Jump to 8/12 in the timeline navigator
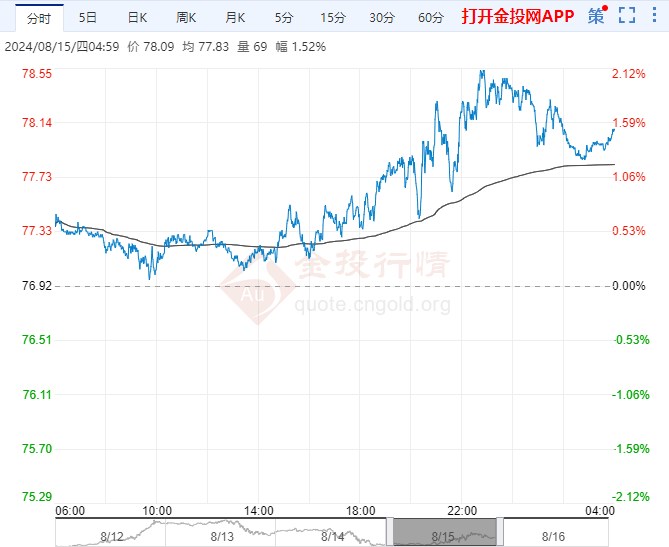This screenshot has height=547, width=669. pyautogui.click(x=112, y=536)
